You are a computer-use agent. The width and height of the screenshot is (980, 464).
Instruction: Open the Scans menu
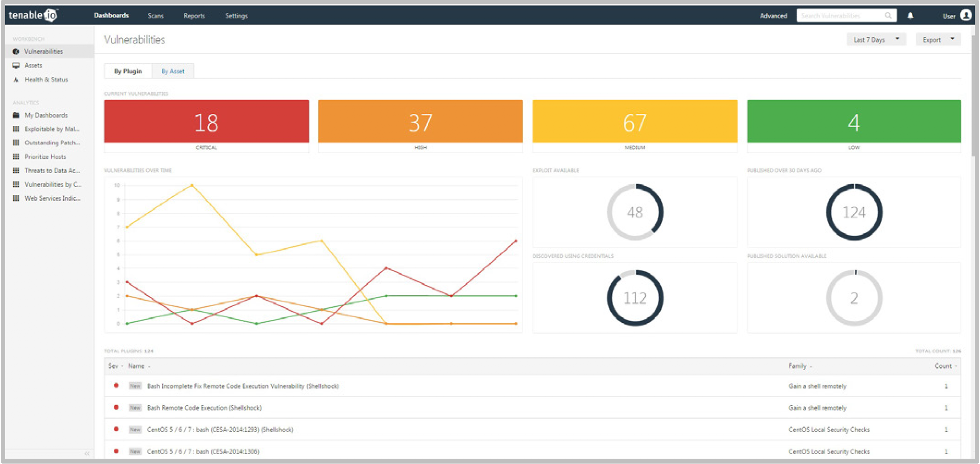(156, 16)
